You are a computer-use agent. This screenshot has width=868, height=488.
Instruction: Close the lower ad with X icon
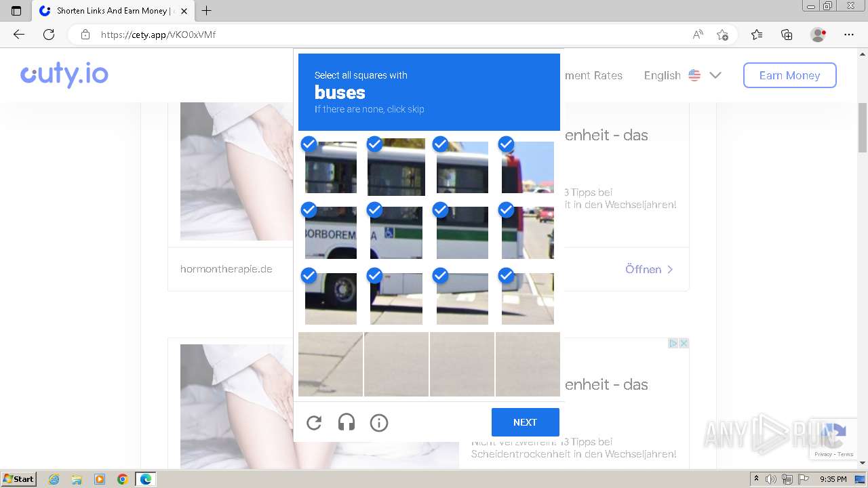coord(684,344)
